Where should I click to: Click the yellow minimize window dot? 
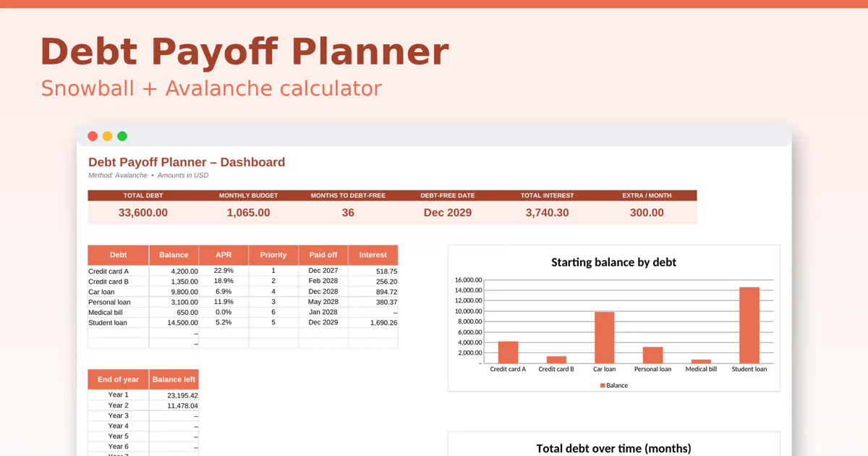[x=108, y=136]
